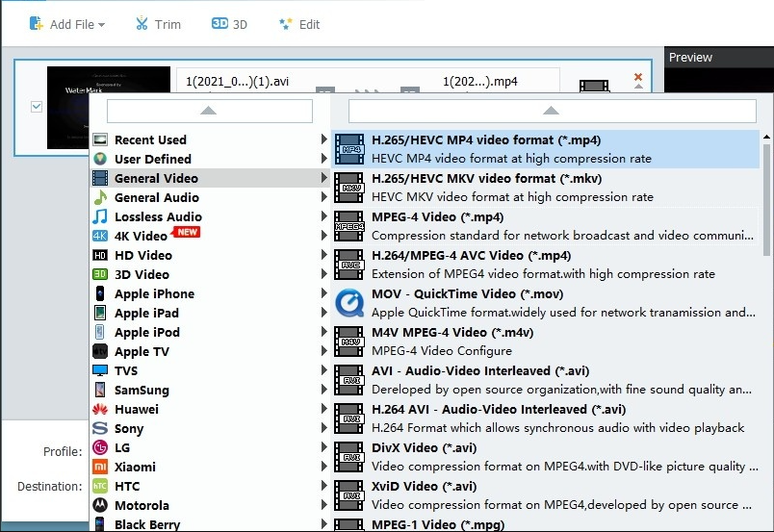
Task: Click the format list scroll-up arrow
Action: (x=766, y=137)
